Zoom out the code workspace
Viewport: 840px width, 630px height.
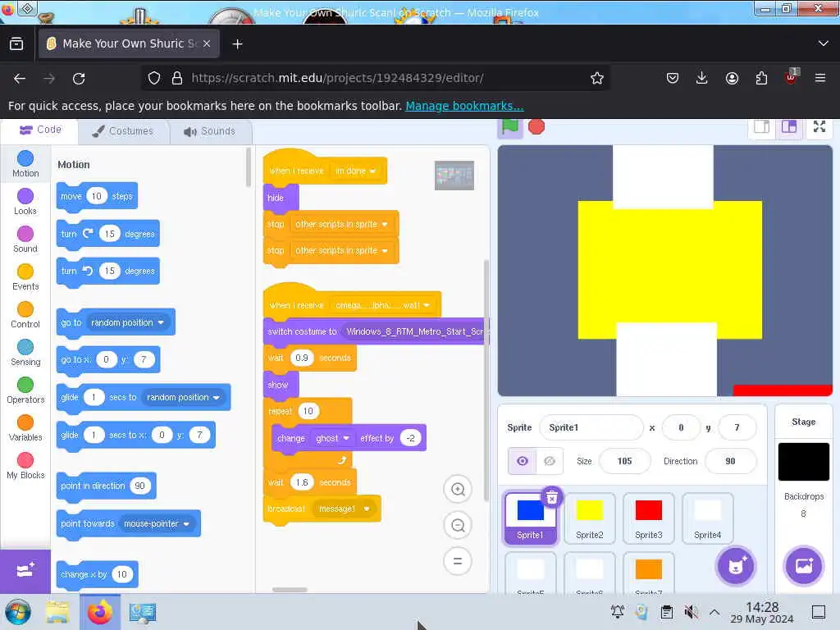click(458, 525)
